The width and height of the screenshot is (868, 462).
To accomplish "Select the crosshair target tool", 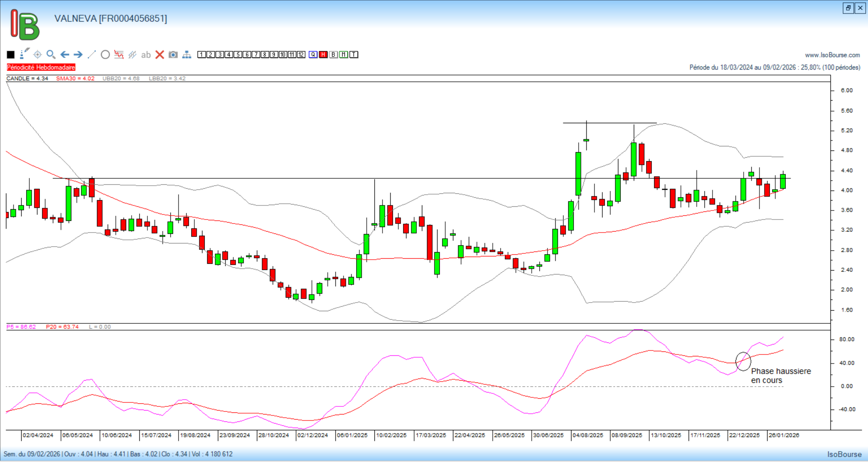I will [x=38, y=55].
